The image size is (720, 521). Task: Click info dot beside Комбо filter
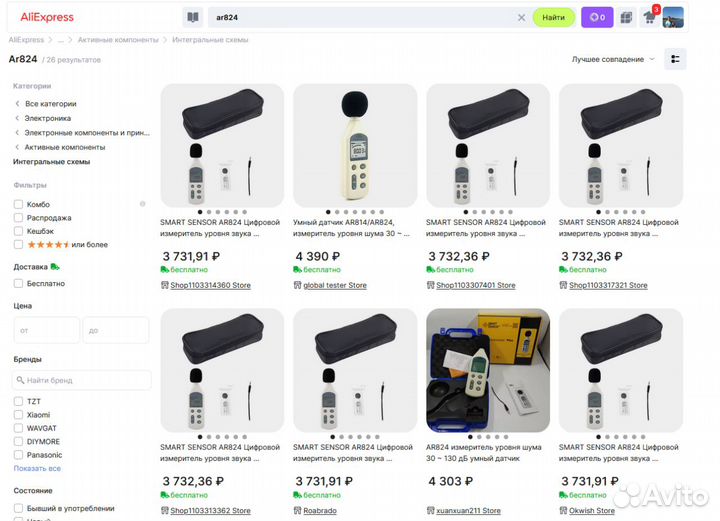[142, 204]
